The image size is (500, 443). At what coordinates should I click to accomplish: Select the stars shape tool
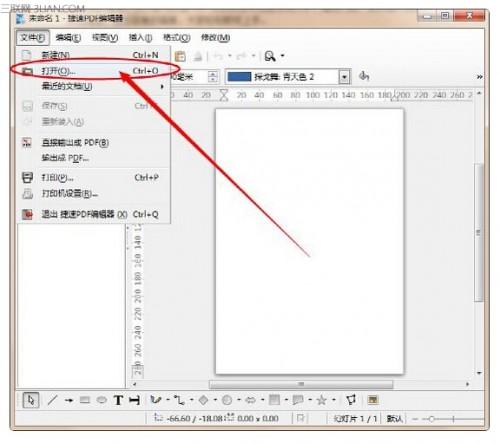pyautogui.click(x=322, y=400)
